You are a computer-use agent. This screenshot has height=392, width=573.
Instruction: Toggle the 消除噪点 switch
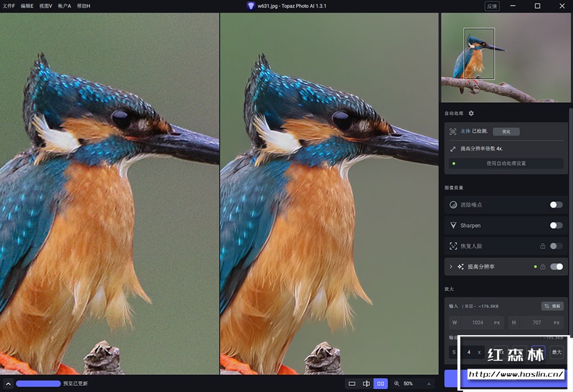(x=556, y=205)
